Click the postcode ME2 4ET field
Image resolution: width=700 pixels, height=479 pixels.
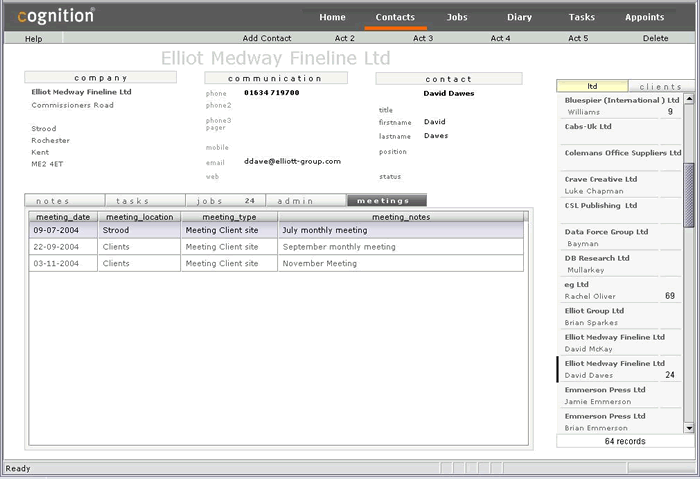point(47,164)
